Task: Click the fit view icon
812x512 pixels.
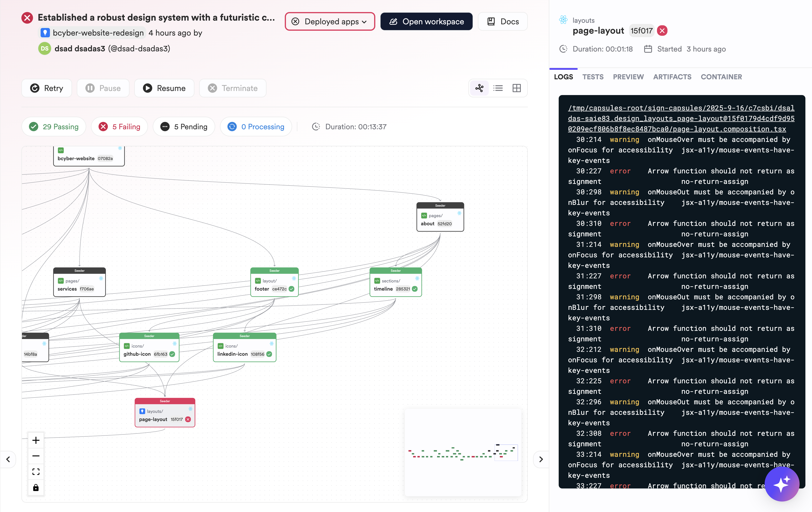Action: point(36,472)
